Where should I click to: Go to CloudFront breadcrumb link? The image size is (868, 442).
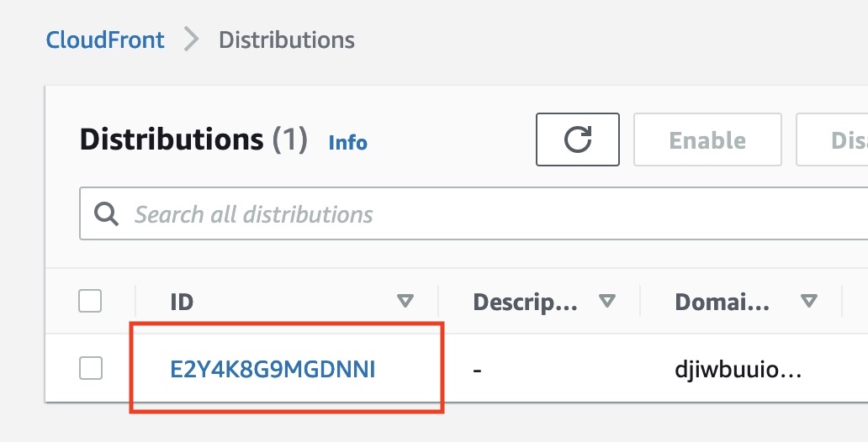pos(105,39)
